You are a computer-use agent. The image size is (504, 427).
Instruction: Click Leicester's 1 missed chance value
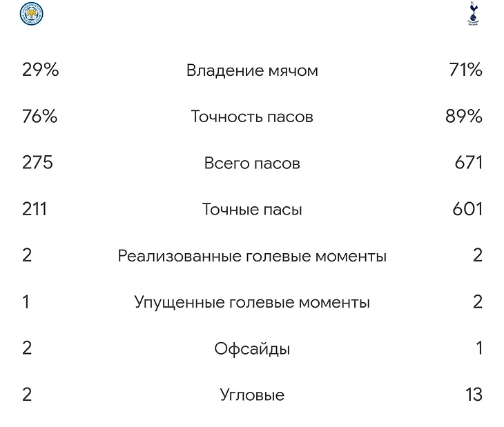(x=26, y=301)
